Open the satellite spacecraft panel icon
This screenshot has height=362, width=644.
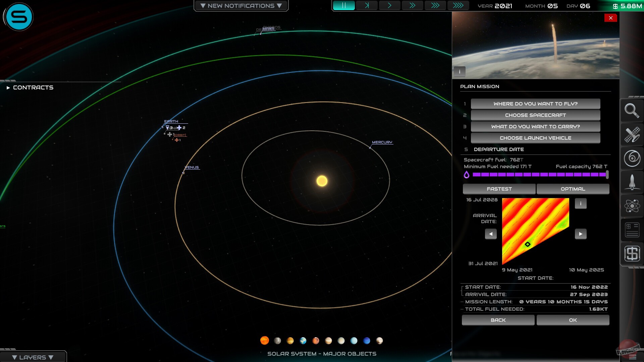pyautogui.click(x=632, y=134)
